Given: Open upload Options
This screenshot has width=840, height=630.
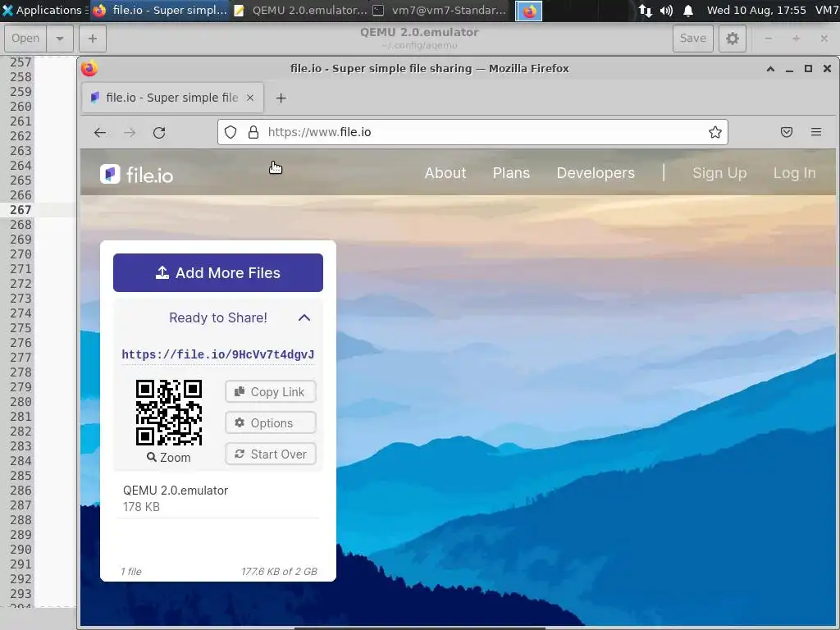Looking at the screenshot, I should pos(271,422).
